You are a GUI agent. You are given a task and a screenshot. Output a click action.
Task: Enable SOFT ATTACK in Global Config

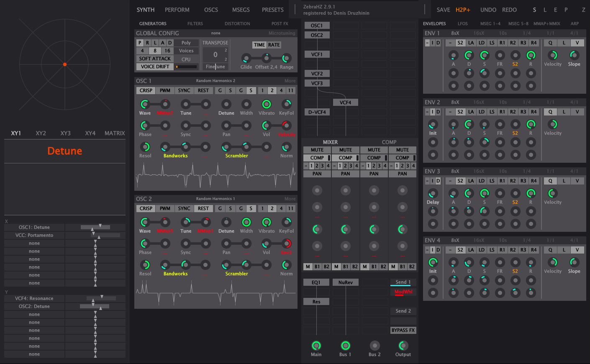click(155, 59)
